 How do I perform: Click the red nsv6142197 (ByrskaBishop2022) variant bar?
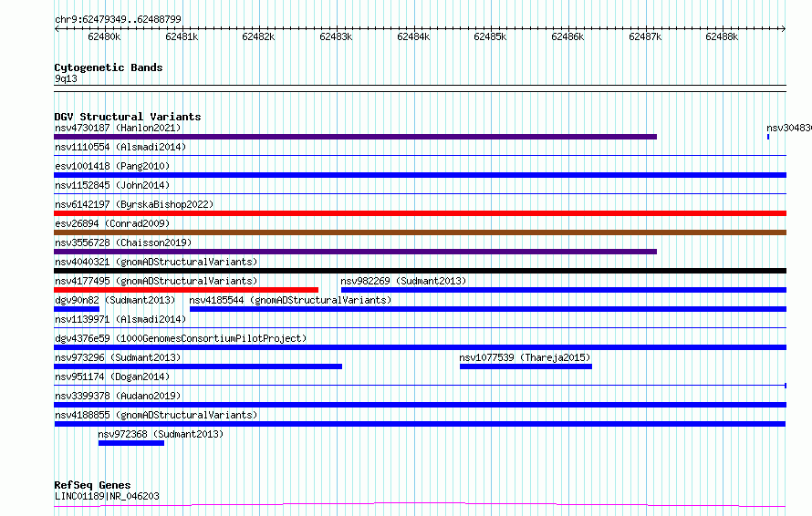click(420, 213)
